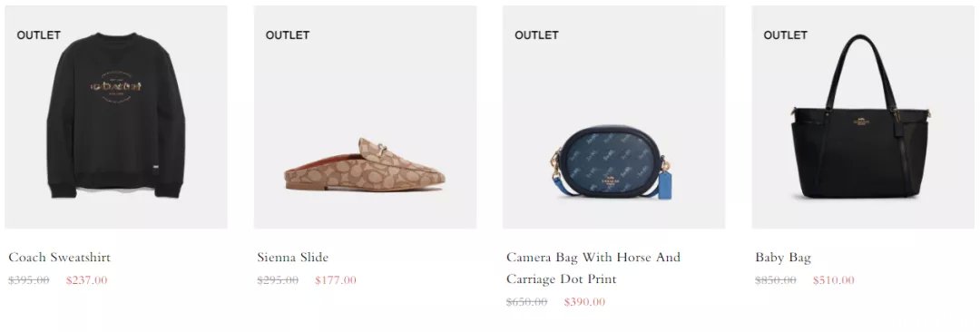Click OUTLET label on the Baby Bag card

pyautogui.click(x=785, y=35)
